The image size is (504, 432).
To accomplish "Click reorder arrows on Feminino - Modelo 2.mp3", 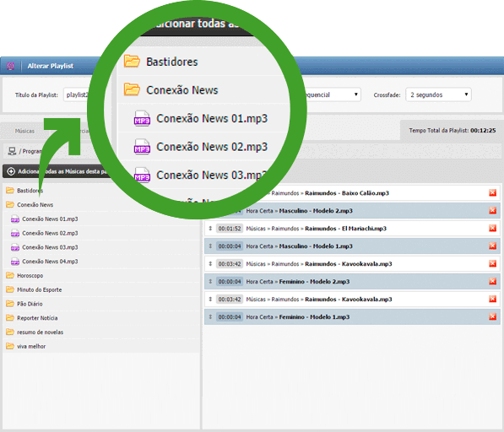I will (210, 281).
